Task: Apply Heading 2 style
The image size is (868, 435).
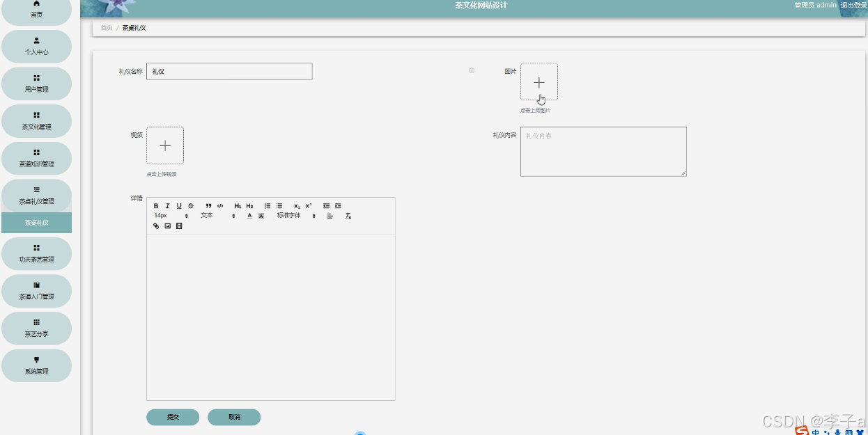Action: pyautogui.click(x=249, y=206)
